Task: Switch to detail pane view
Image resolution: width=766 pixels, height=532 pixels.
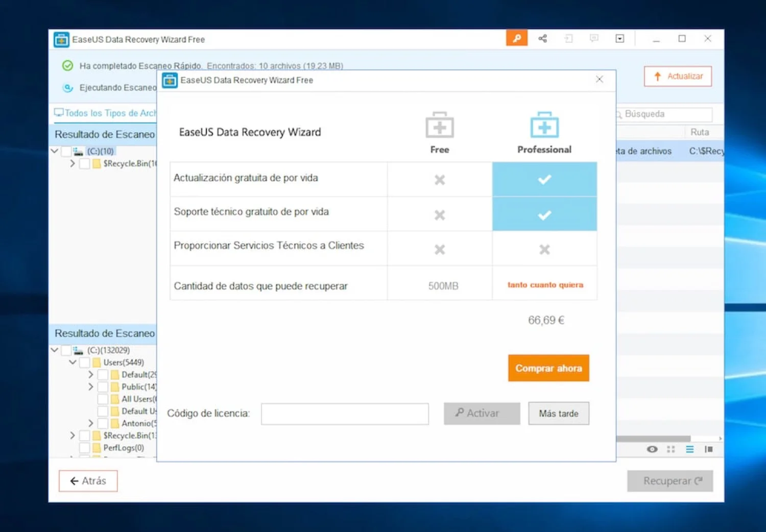Action: pos(709,449)
